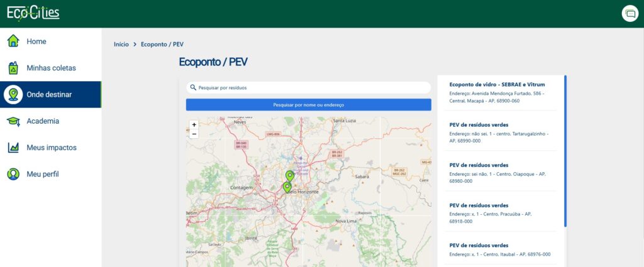644x267 pixels.
Task: Click the Meus impactos chart icon
Action: point(13,148)
